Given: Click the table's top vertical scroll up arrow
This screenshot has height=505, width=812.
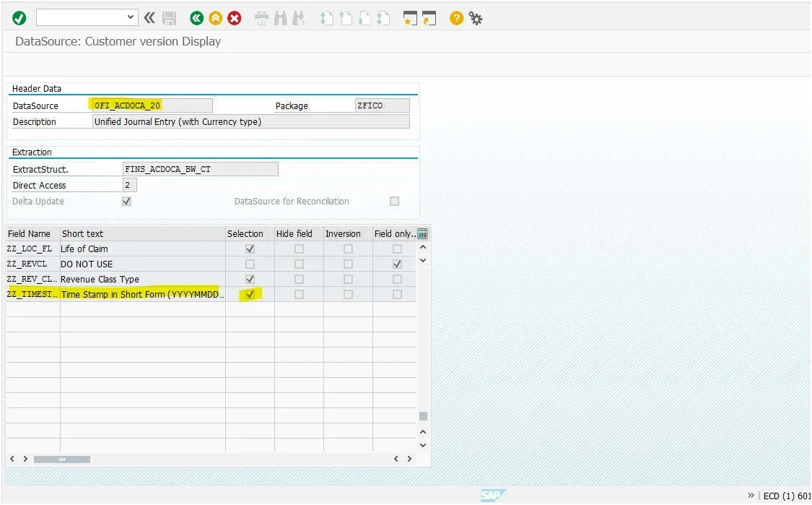Looking at the screenshot, I should [x=423, y=247].
